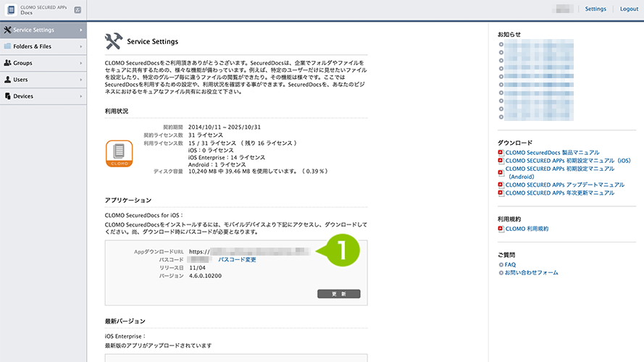Click the パスコード変更 link
This screenshot has width=644, height=362.
[237, 259]
